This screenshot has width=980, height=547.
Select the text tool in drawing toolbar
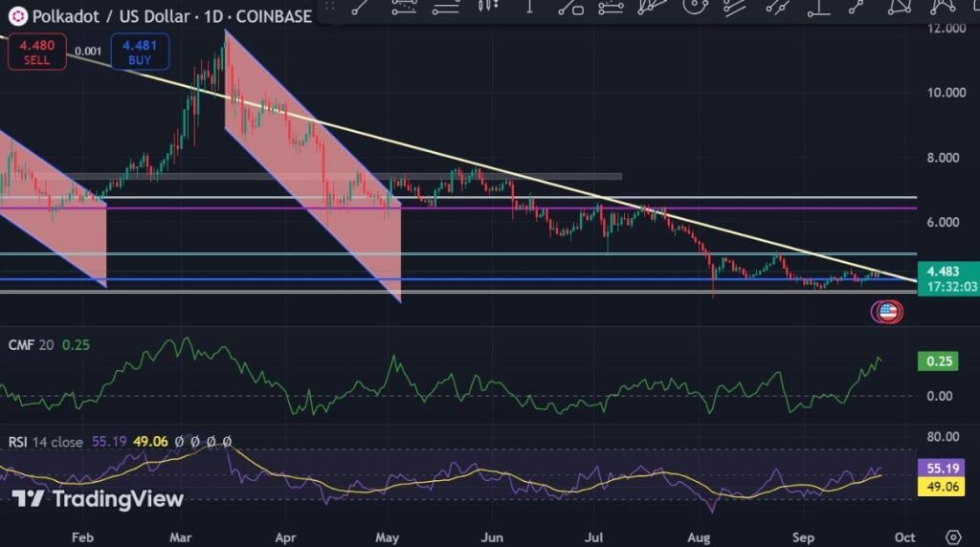(x=529, y=7)
